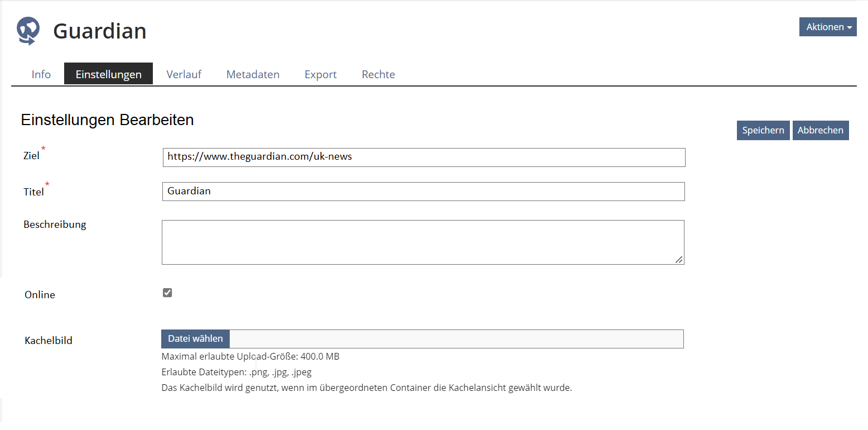
Task: Click the Abbrechen button
Action: [x=821, y=130]
